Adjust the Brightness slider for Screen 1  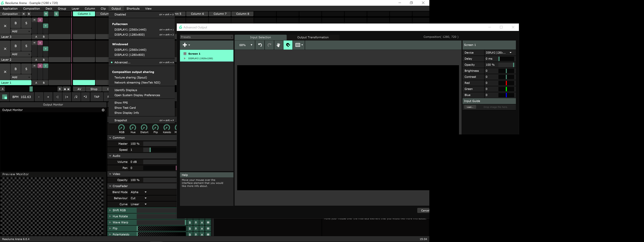(x=506, y=71)
